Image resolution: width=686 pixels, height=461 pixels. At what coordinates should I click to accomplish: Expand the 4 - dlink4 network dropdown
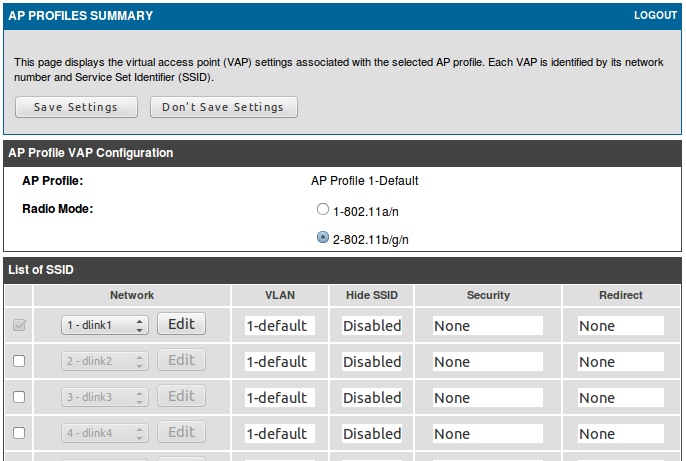[105, 433]
